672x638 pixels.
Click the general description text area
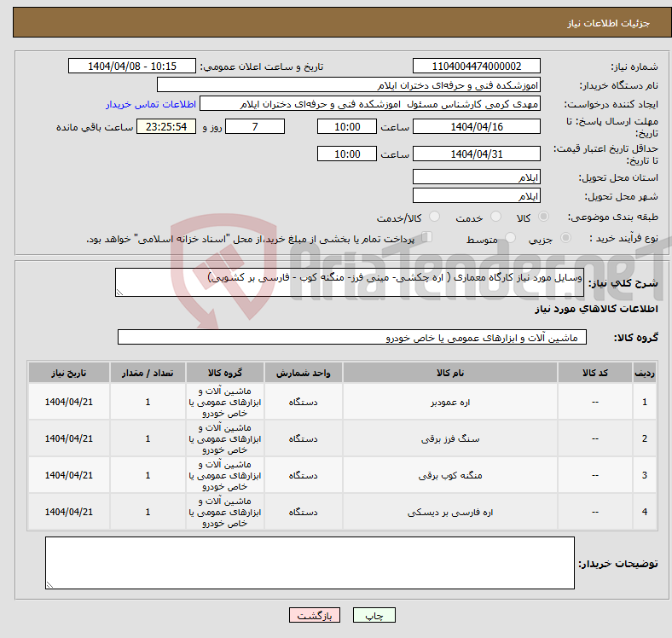(350, 282)
